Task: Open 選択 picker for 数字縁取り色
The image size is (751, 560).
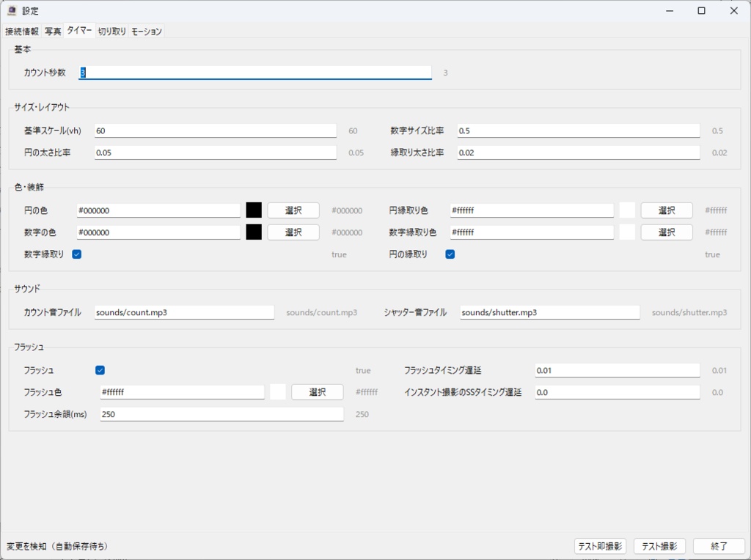Action: 666,232
